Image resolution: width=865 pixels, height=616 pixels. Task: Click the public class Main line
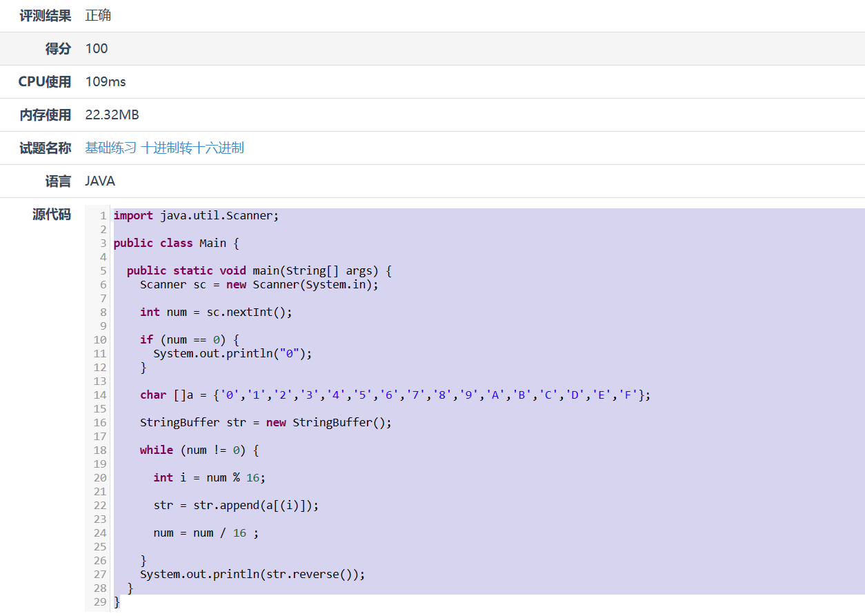coord(176,244)
